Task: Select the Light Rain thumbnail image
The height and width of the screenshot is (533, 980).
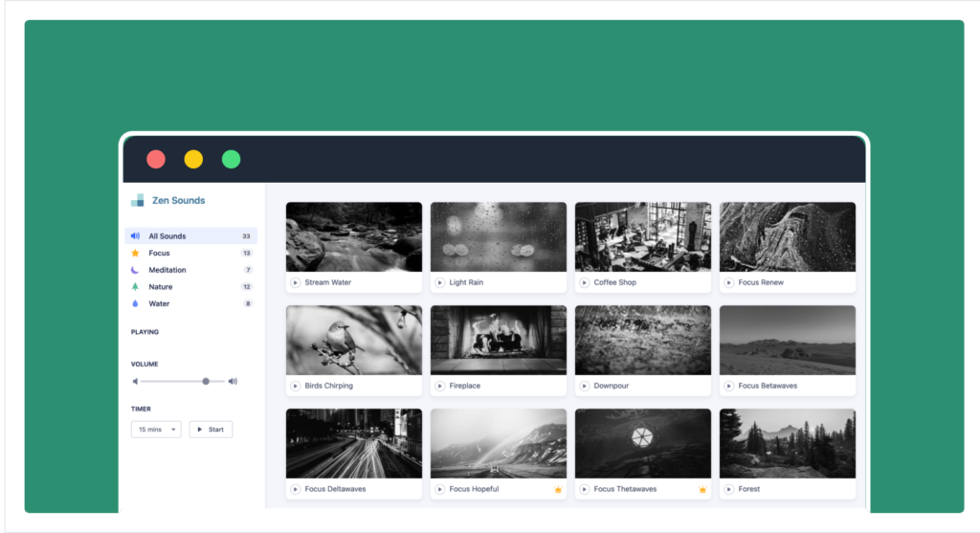Action: tap(498, 236)
